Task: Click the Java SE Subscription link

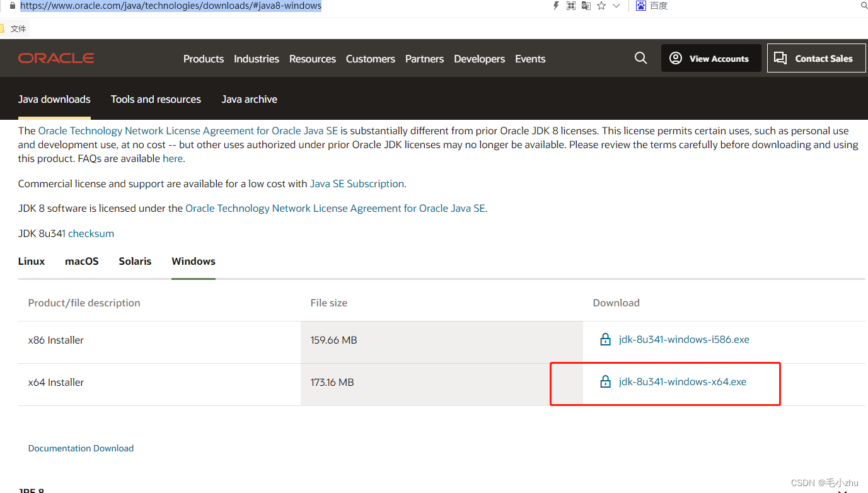Action: coord(357,183)
